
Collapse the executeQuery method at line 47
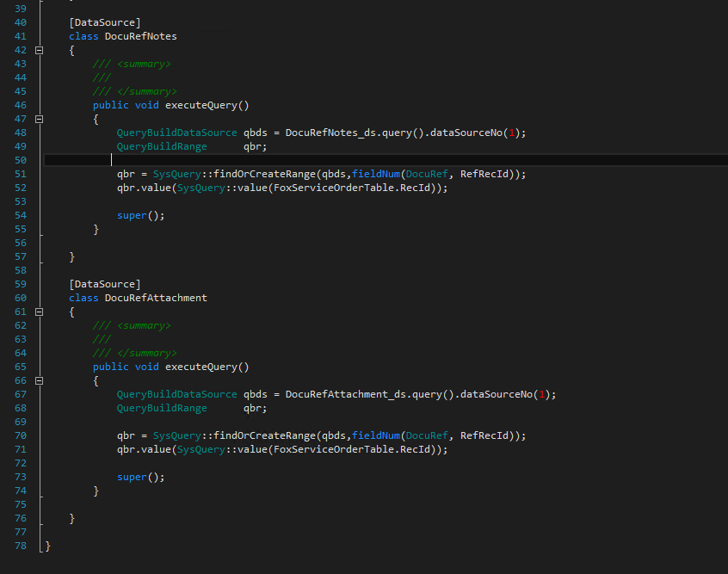[40, 118]
